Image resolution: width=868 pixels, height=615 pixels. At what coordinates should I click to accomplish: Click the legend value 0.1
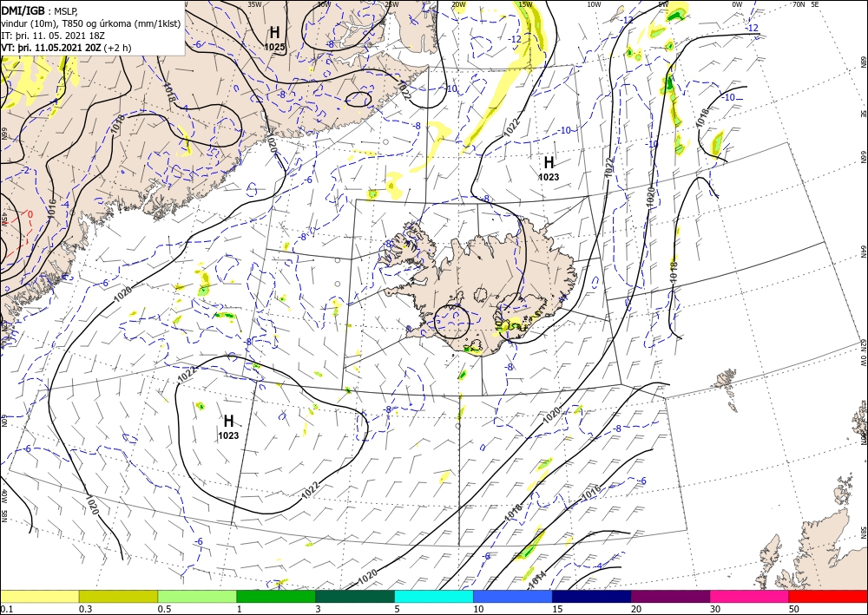tap(5, 609)
